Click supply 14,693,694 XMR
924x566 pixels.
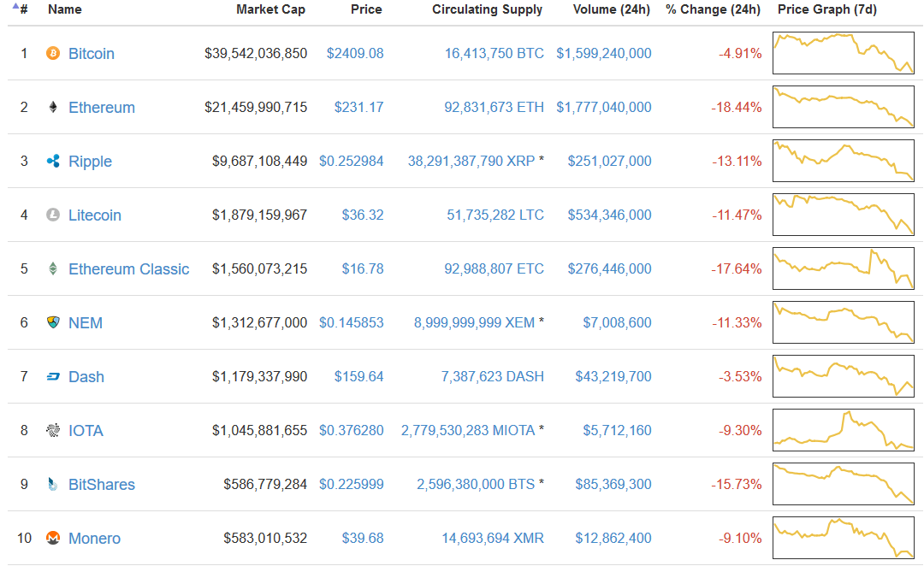point(493,539)
